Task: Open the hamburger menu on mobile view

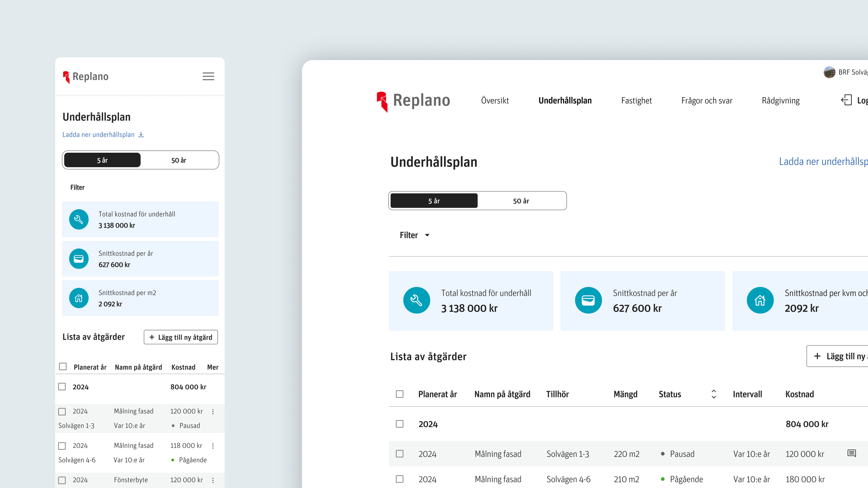Action: [x=208, y=76]
